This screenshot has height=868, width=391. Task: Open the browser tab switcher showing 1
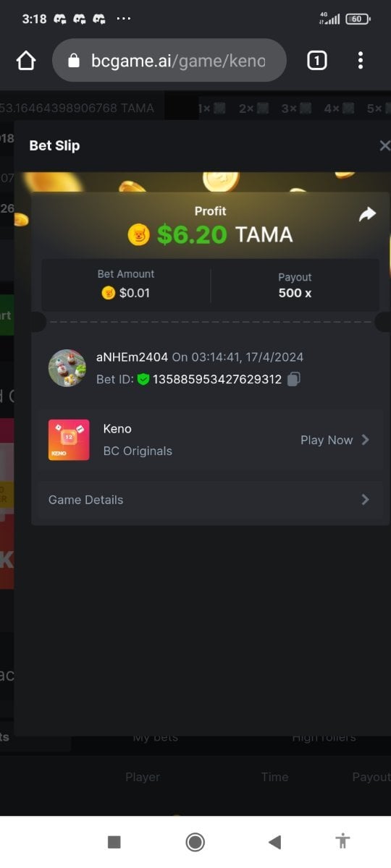[x=317, y=61]
